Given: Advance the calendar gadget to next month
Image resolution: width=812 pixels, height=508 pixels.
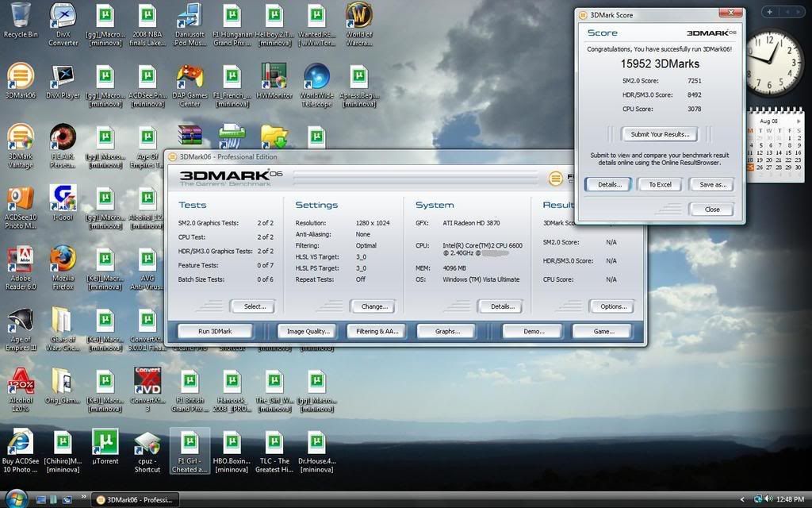Looking at the screenshot, I should (798, 121).
